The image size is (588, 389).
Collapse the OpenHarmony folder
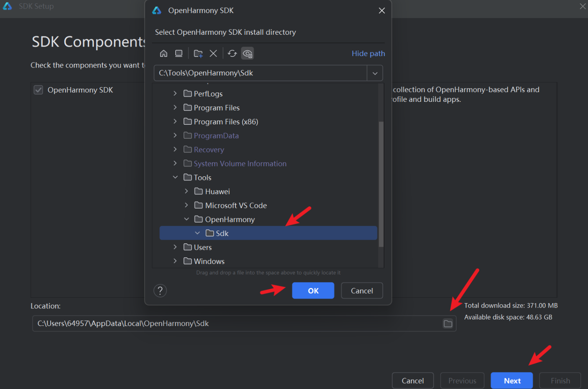click(x=186, y=219)
